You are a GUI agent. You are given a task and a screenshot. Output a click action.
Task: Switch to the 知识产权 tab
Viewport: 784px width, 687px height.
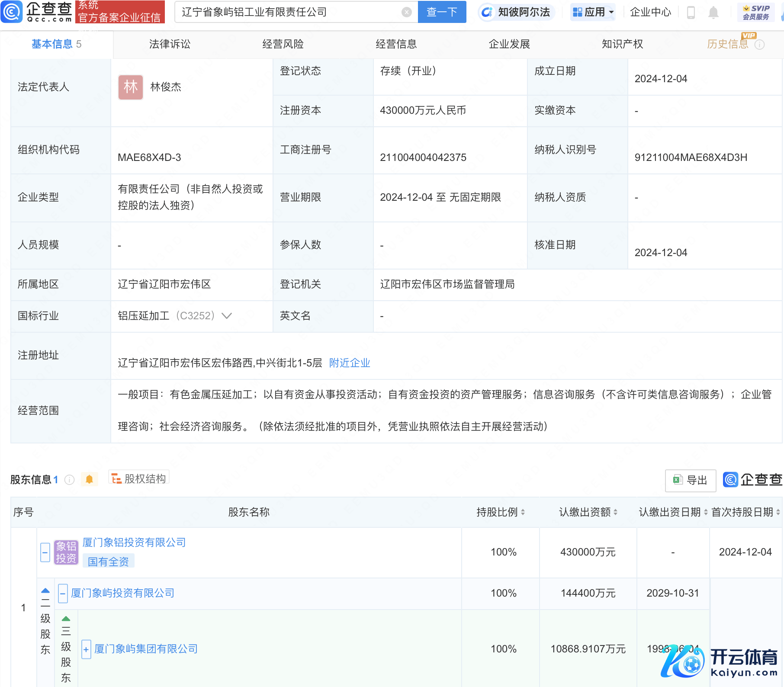[622, 44]
